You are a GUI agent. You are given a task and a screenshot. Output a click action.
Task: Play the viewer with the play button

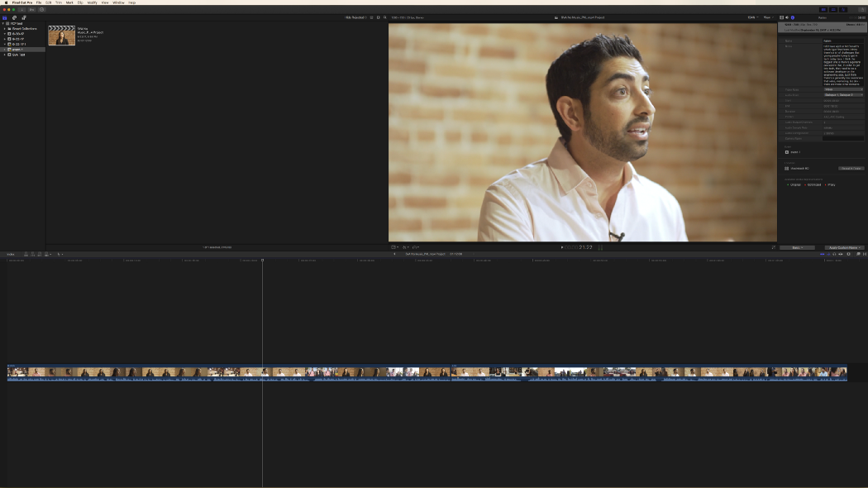(x=562, y=247)
